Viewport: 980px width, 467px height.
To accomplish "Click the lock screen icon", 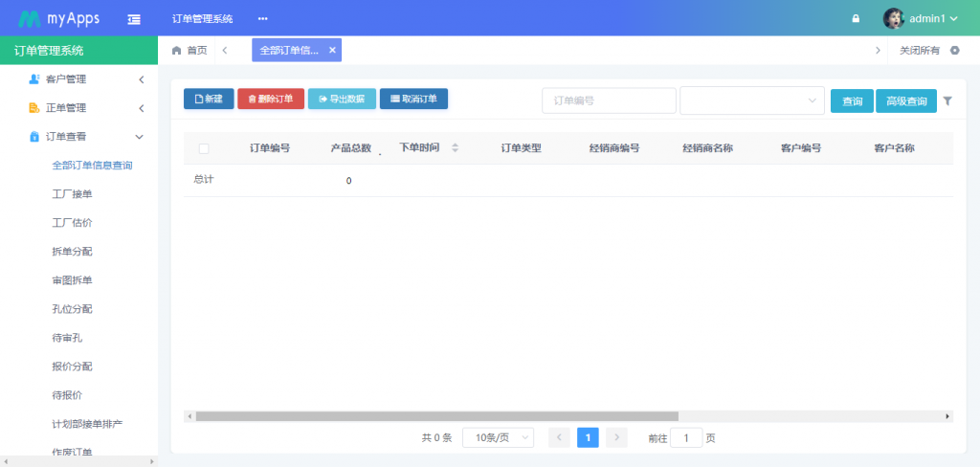I will 856,19.
